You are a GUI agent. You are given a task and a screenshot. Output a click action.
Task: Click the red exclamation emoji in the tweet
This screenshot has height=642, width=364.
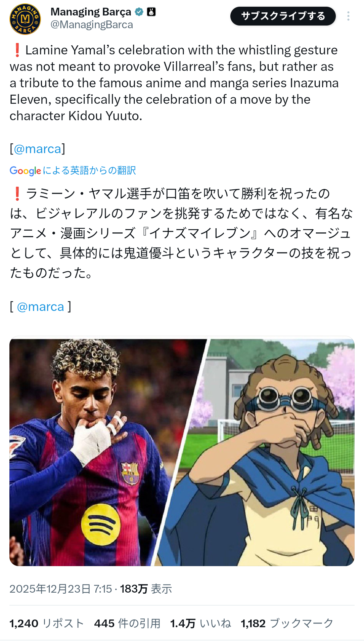pos(16,50)
